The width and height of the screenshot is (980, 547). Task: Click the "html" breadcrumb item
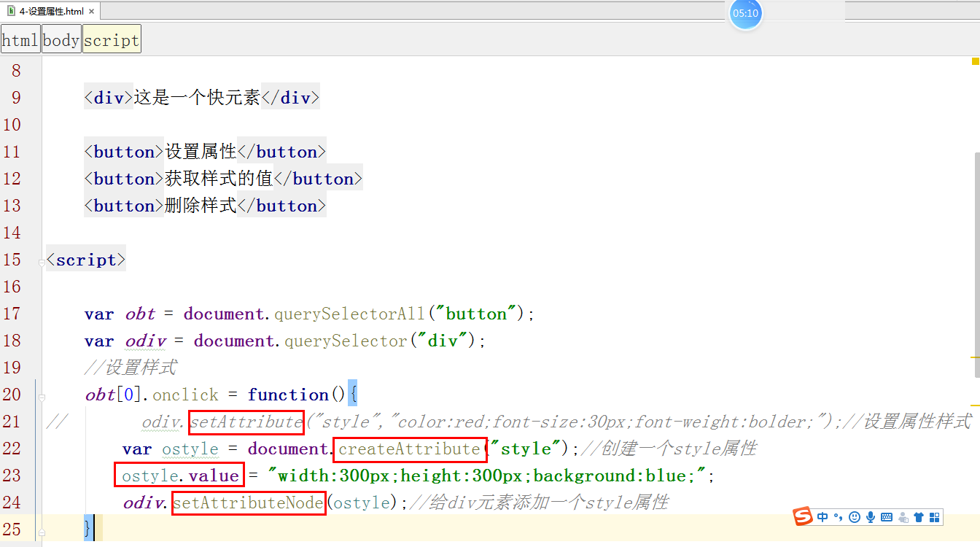coord(20,39)
